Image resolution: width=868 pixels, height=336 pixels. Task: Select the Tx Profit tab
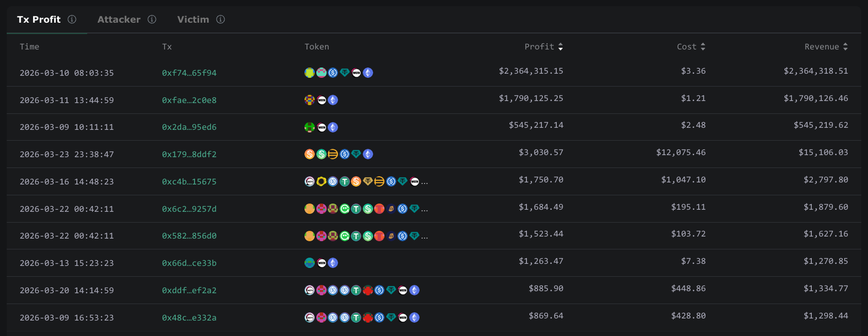coord(39,20)
